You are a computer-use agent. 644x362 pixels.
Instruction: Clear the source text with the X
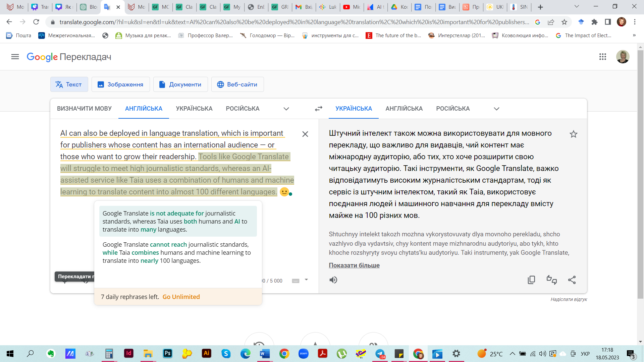point(305,134)
